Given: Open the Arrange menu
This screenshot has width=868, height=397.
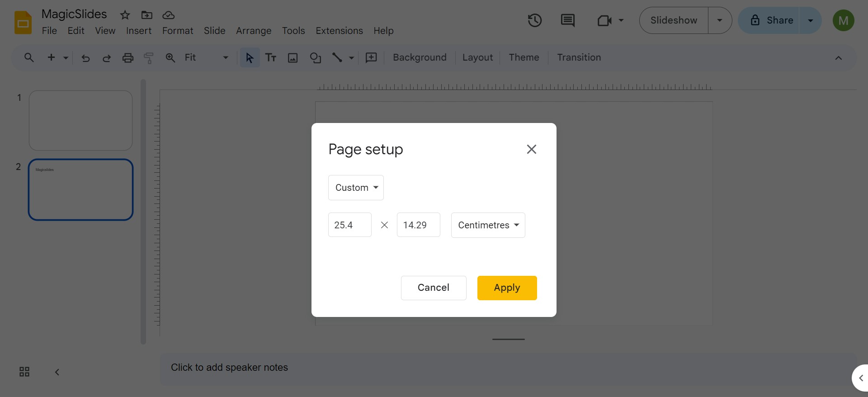Looking at the screenshot, I should point(254,31).
